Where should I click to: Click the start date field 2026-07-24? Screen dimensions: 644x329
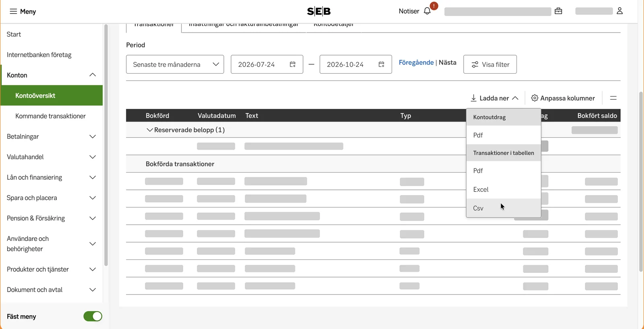pyautogui.click(x=267, y=64)
